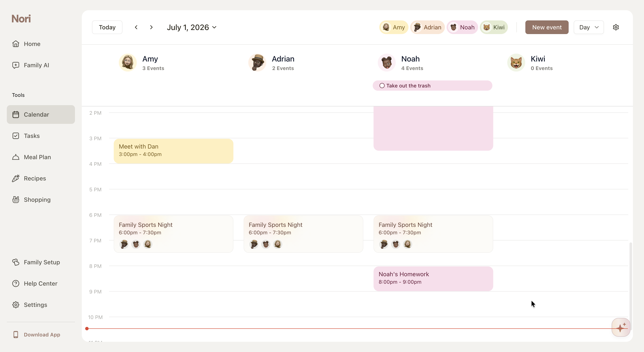Open the Recipes tool

click(x=41, y=178)
